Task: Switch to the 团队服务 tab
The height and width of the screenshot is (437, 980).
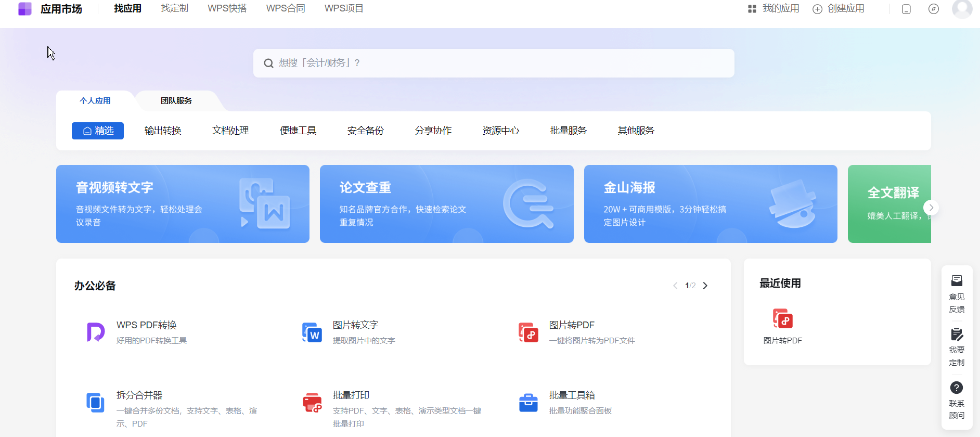Action: click(176, 101)
